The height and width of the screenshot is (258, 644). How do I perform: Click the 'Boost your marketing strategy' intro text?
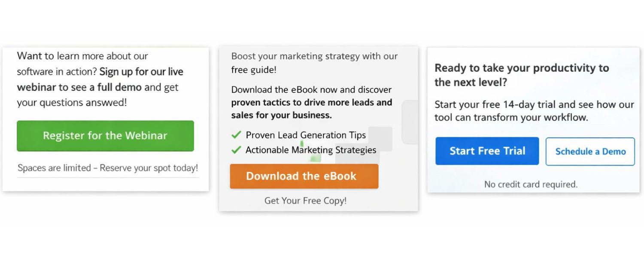point(314,56)
